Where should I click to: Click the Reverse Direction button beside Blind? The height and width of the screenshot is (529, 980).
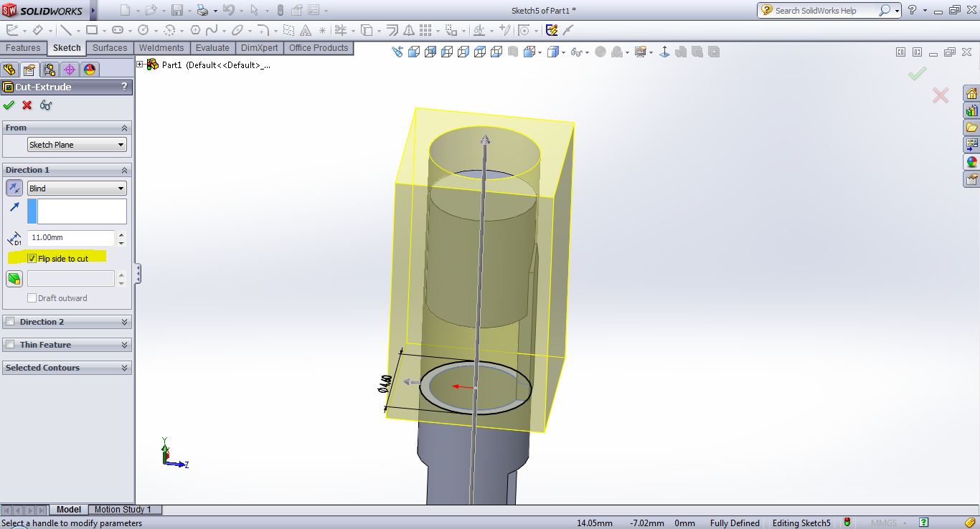click(14, 188)
